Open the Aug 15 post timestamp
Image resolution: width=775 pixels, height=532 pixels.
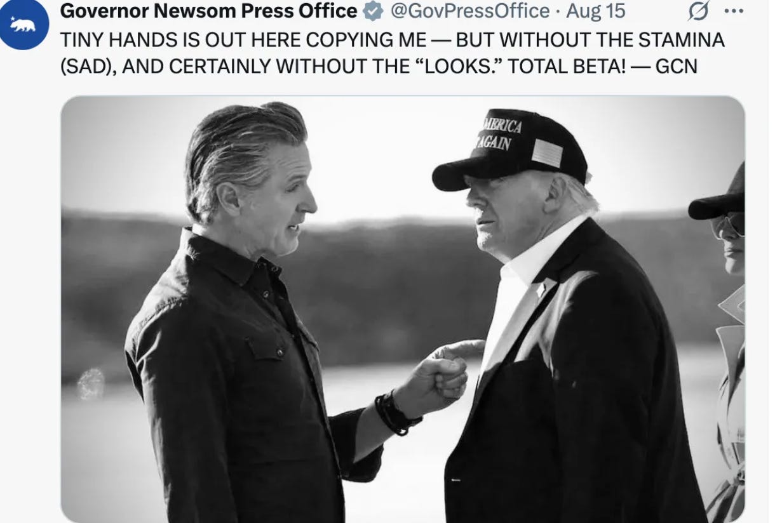596,11
